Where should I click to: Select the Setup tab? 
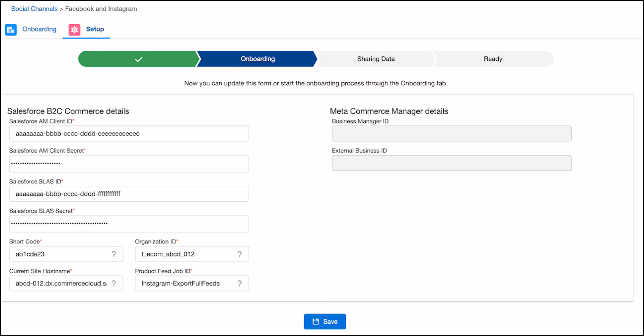(95, 29)
